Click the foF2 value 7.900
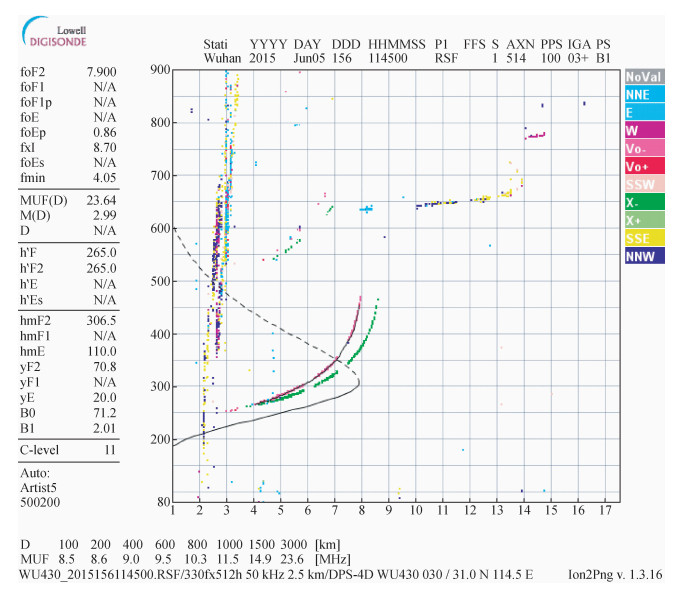 pos(102,73)
